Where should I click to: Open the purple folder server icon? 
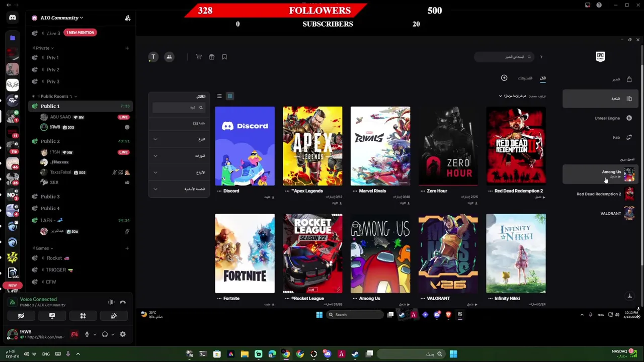pos(13,38)
